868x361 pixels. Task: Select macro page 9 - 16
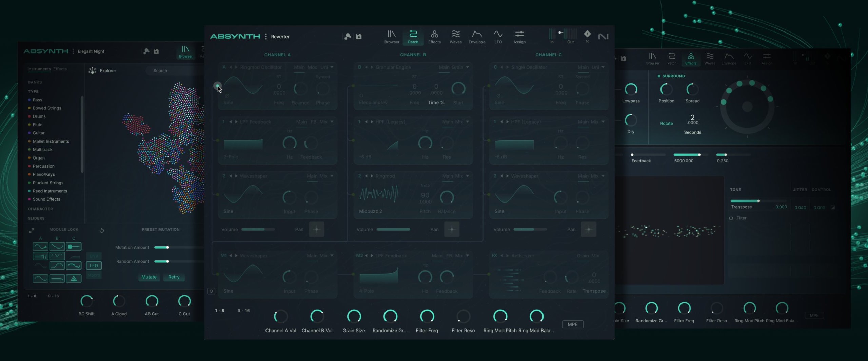(243, 311)
